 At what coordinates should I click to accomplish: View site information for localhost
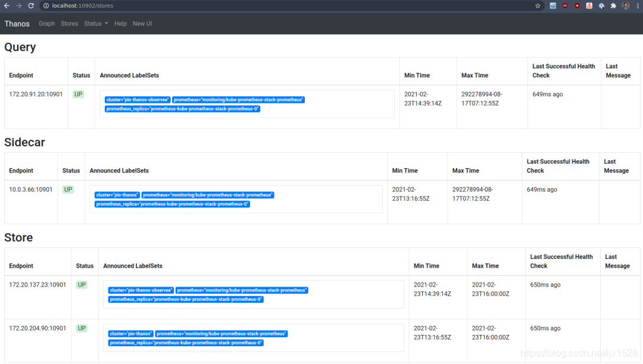tap(46, 6)
